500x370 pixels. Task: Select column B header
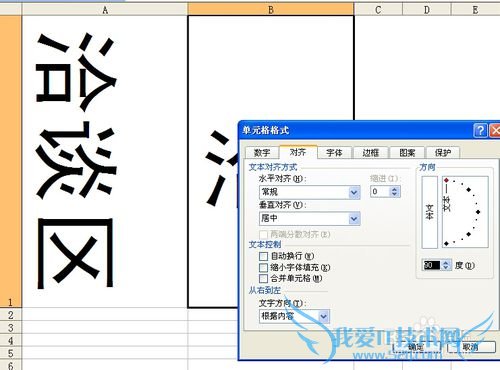(x=271, y=10)
